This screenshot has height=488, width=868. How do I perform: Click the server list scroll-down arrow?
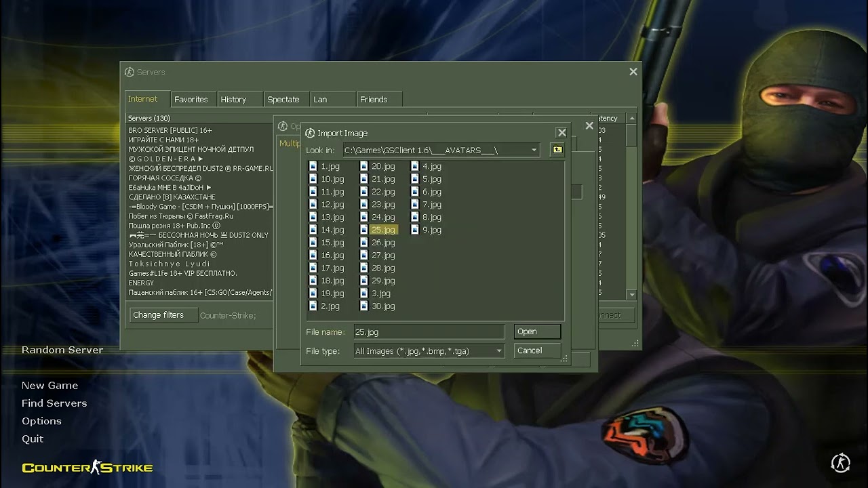(632, 295)
